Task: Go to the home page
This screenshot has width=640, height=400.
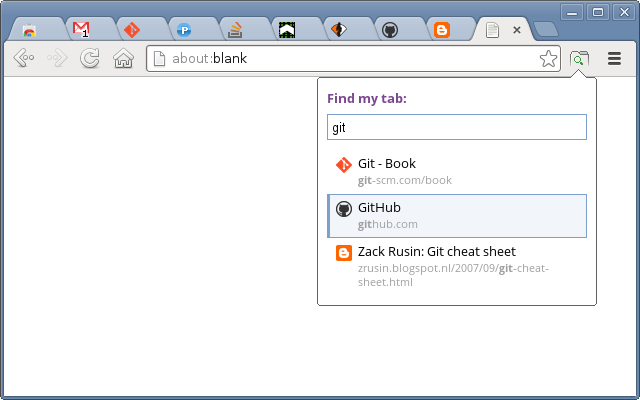Action: click(123, 58)
